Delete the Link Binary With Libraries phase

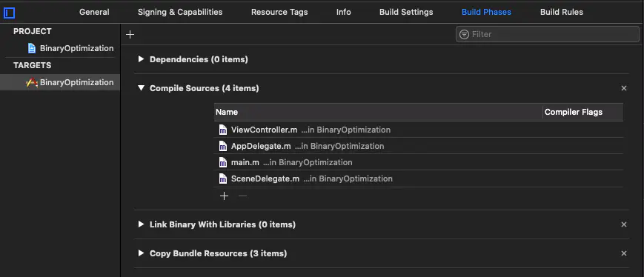point(624,224)
